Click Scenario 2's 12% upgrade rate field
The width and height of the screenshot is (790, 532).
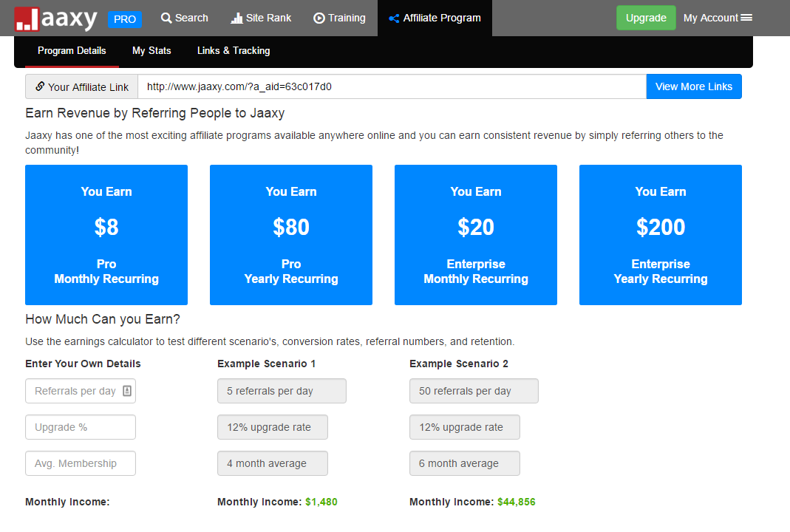pos(465,427)
